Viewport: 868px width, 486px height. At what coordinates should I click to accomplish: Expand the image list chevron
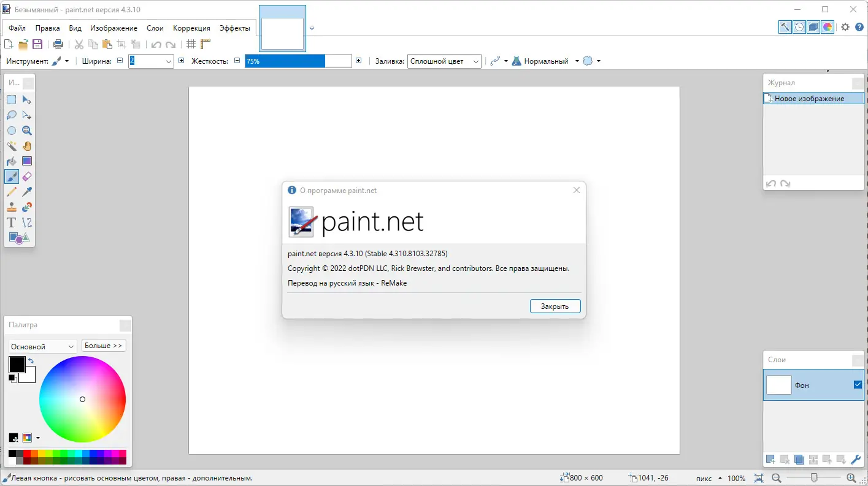click(x=312, y=28)
